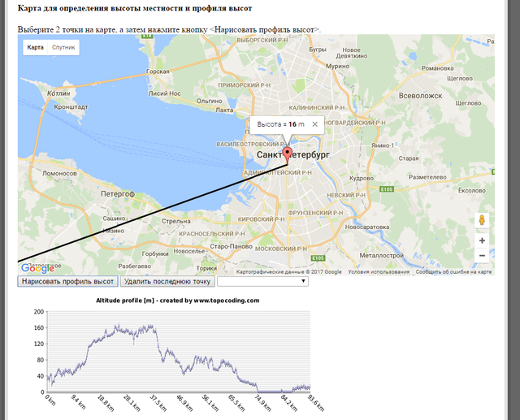Click the Google logo on map

click(x=37, y=268)
